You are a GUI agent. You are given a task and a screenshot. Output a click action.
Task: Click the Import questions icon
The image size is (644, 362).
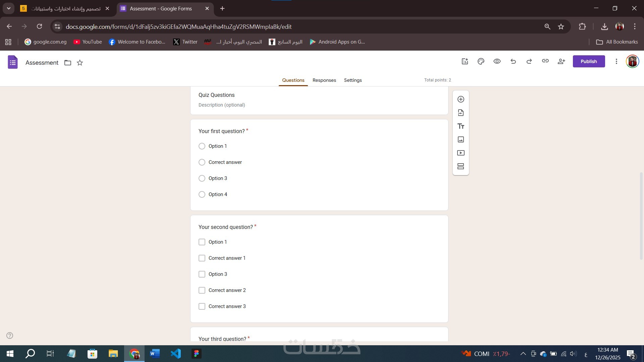(461, 113)
